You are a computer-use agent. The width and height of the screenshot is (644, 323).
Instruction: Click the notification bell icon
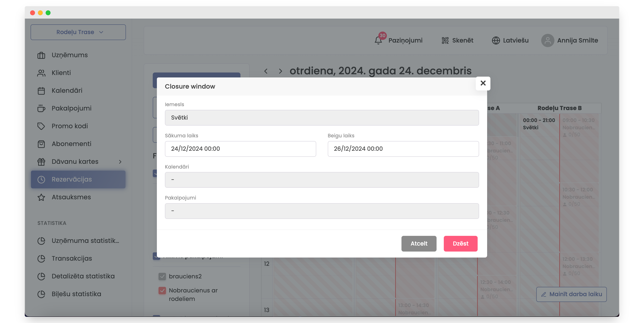[378, 40]
